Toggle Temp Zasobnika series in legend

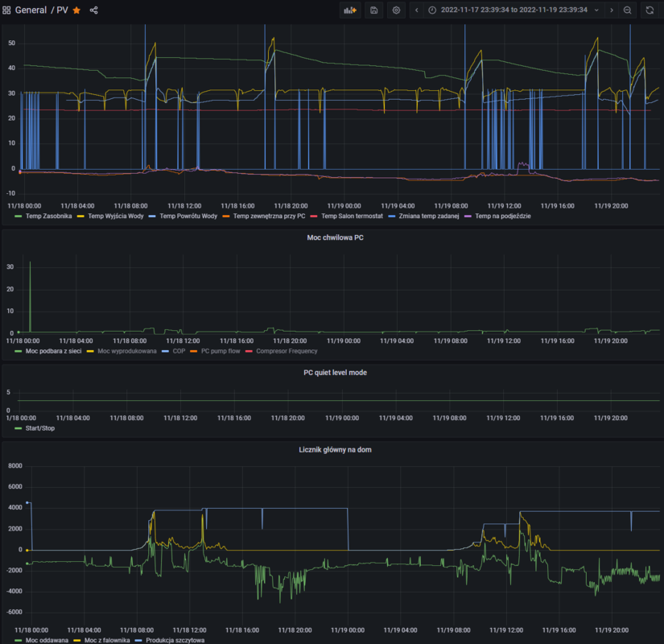coord(49,216)
